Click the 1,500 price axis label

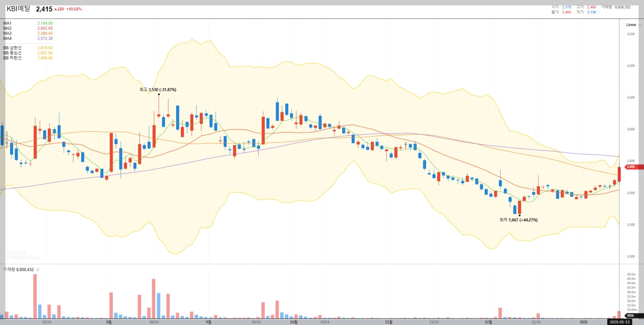[x=631, y=225]
